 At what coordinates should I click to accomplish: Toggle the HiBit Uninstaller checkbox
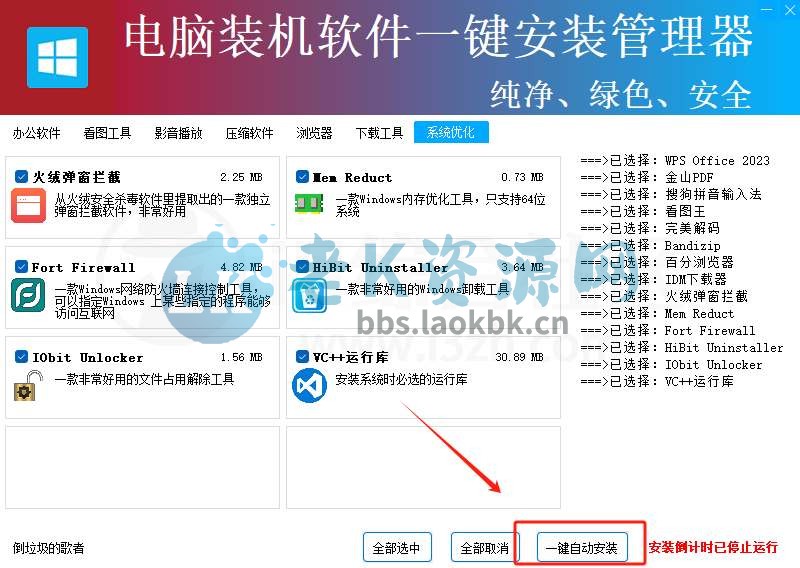tap(302, 266)
